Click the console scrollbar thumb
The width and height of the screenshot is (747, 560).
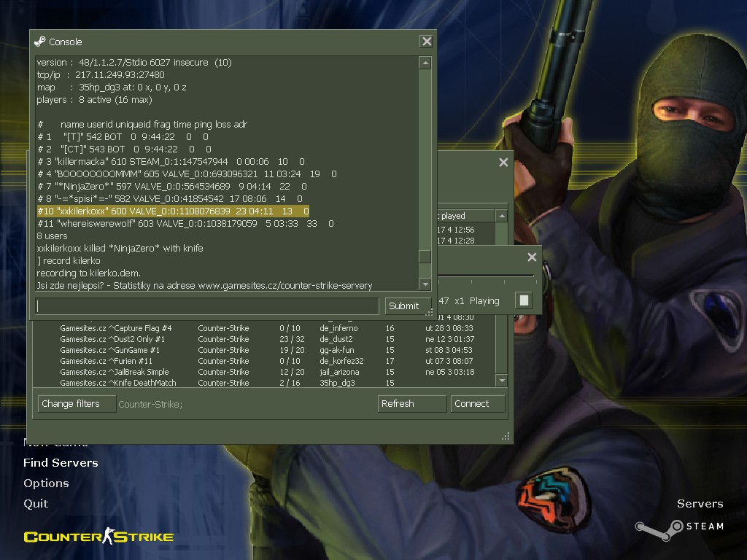coord(425,256)
